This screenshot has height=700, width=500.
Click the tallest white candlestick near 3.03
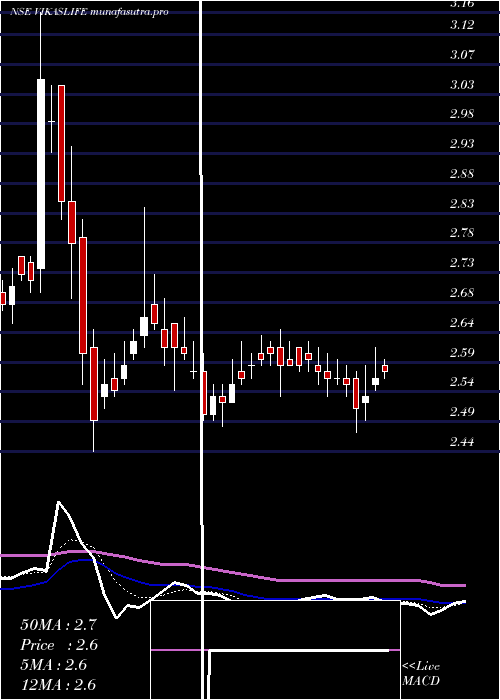pos(41,174)
